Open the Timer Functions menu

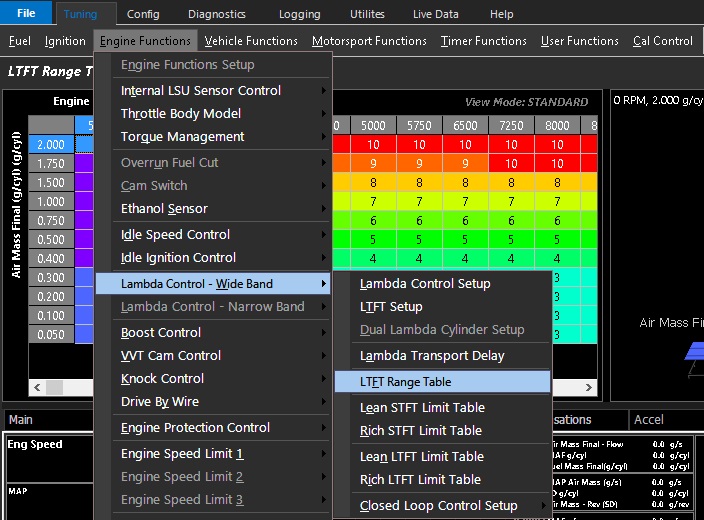pyautogui.click(x=483, y=41)
